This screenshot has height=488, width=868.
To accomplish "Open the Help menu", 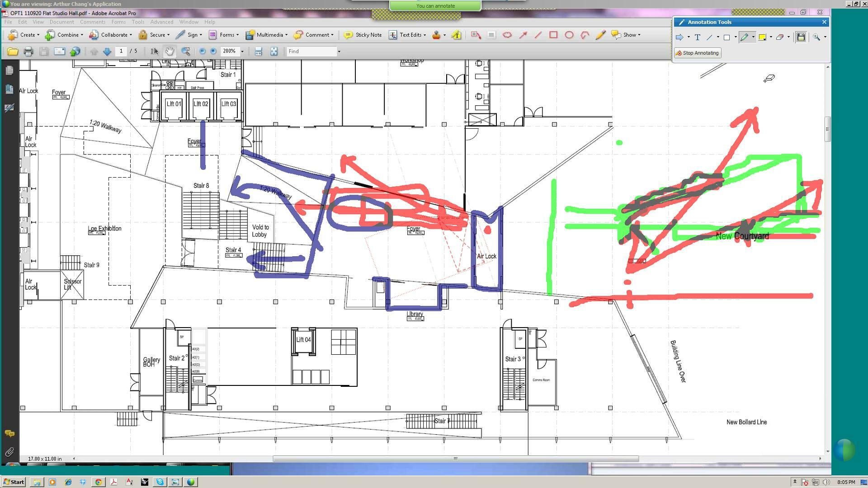I will (x=210, y=22).
